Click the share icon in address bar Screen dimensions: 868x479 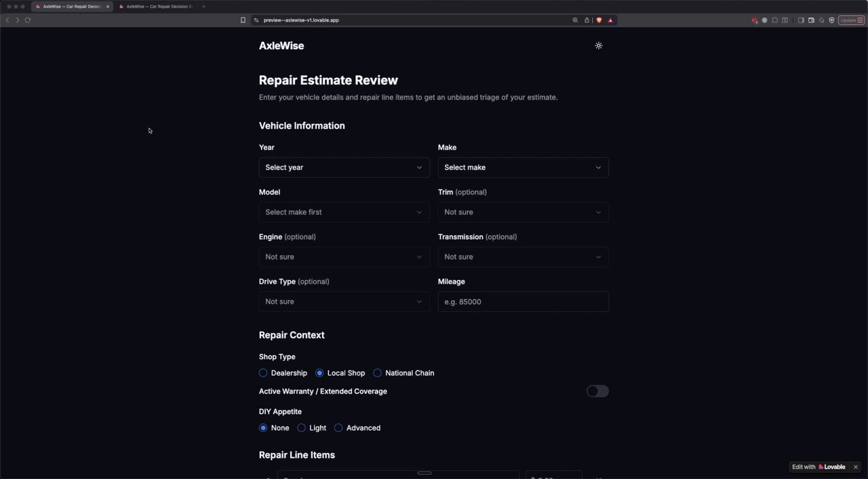pyautogui.click(x=587, y=20)
